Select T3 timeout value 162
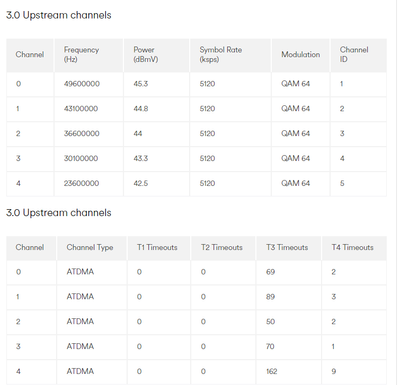The width and height of the screenshot is (400, 385). [x=272, y=371]
